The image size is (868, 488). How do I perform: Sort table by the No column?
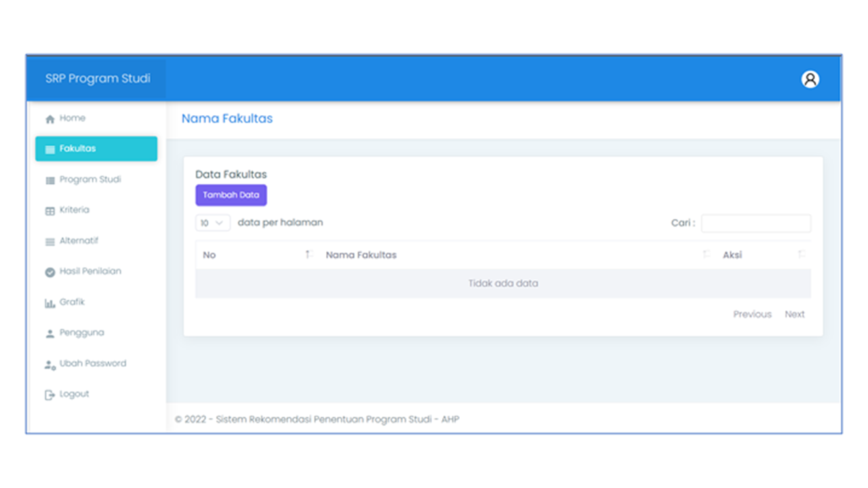click(x=309, y=255)
